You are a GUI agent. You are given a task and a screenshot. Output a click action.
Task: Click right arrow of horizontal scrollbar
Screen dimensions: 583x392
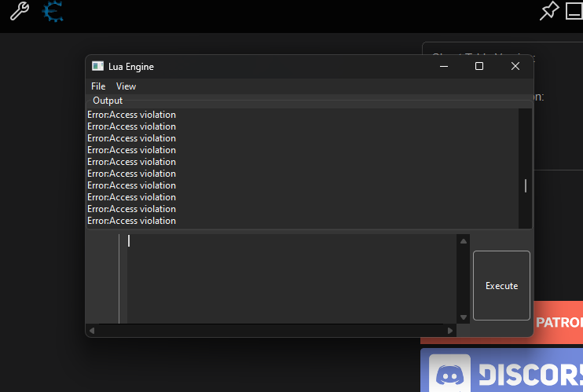click(450, 331)
